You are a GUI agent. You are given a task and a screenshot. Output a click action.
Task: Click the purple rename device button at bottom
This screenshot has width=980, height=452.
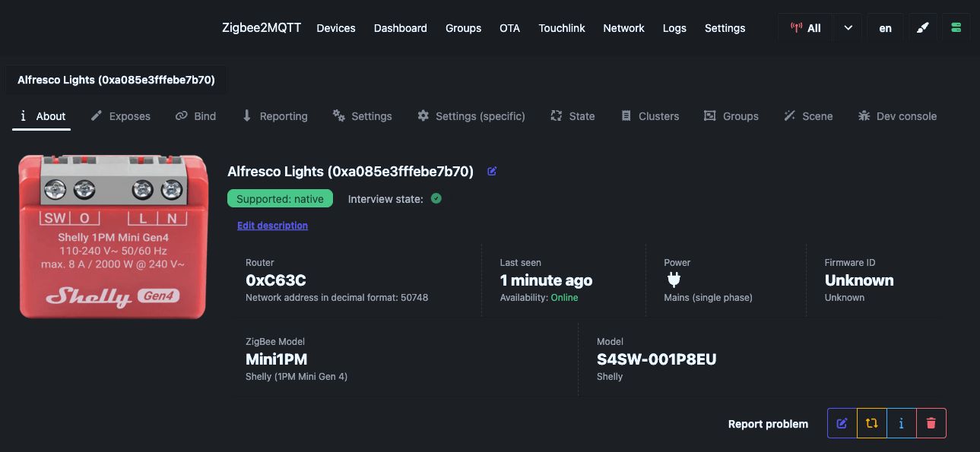(x=842, y=423)
